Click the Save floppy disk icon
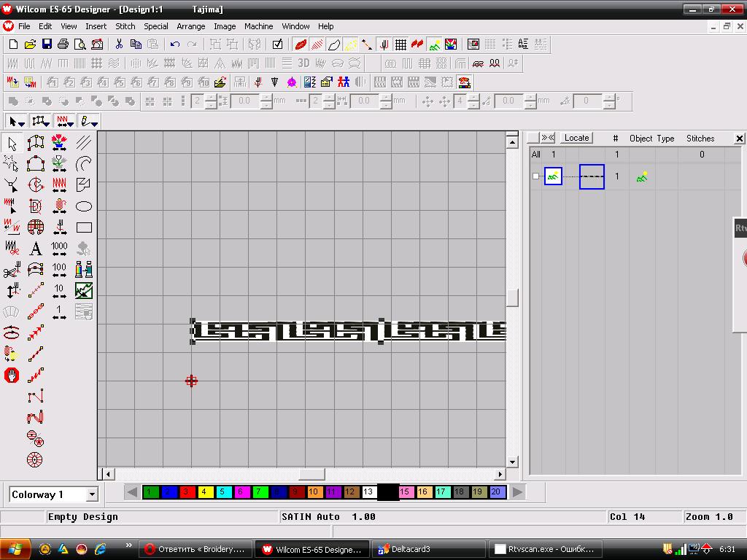The width and height of the screenshot is (747, 560). (x=47, y=44)
